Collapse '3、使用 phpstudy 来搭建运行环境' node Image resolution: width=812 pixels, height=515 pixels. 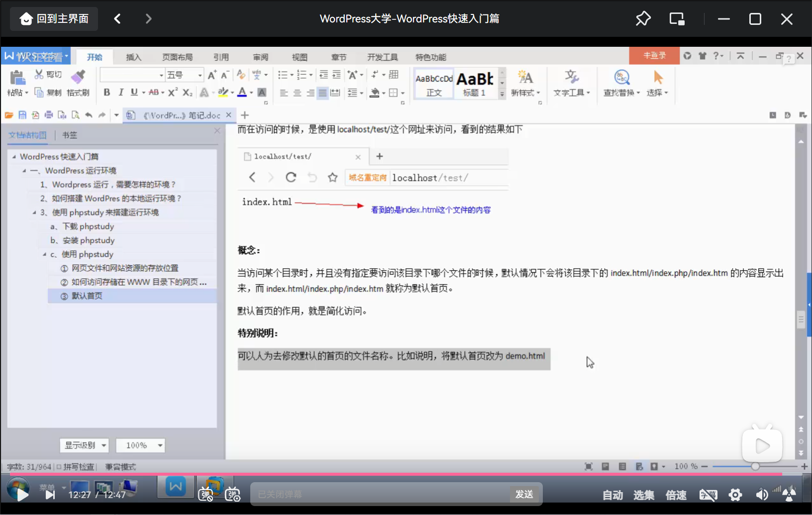[34, 212]
